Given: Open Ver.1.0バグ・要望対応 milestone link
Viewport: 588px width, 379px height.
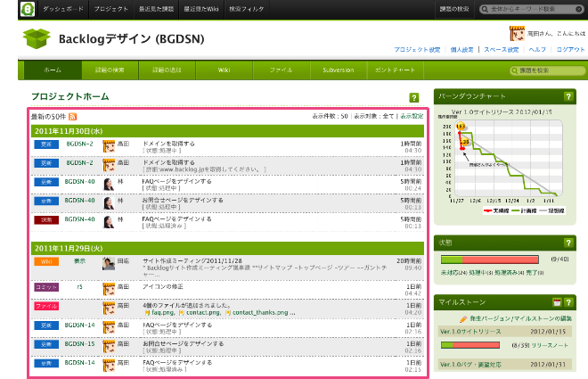Looking at the screenshot, I should tap(470, 365).
